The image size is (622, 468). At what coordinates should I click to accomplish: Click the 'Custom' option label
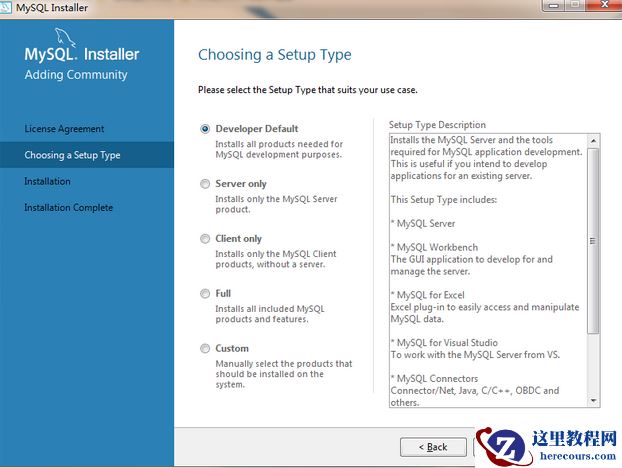click(x=232, y=349)
